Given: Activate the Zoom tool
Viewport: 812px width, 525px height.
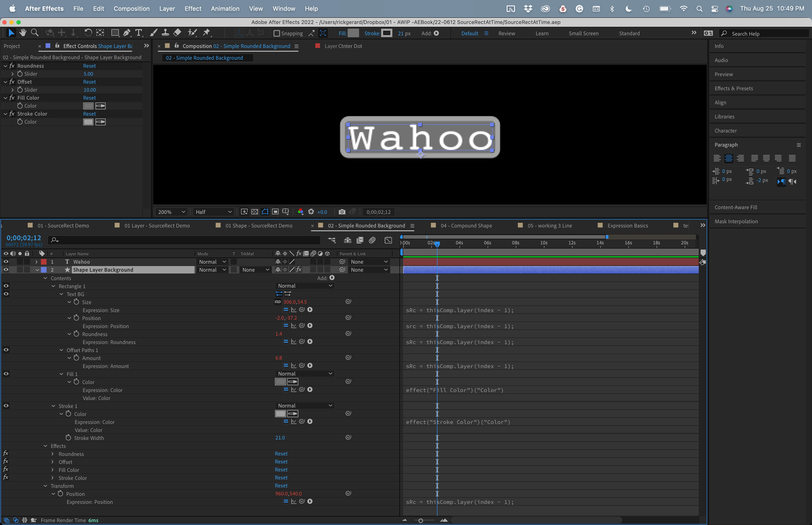Looking at the screenshot, I should pyautogui.click(x=34, y=33).
